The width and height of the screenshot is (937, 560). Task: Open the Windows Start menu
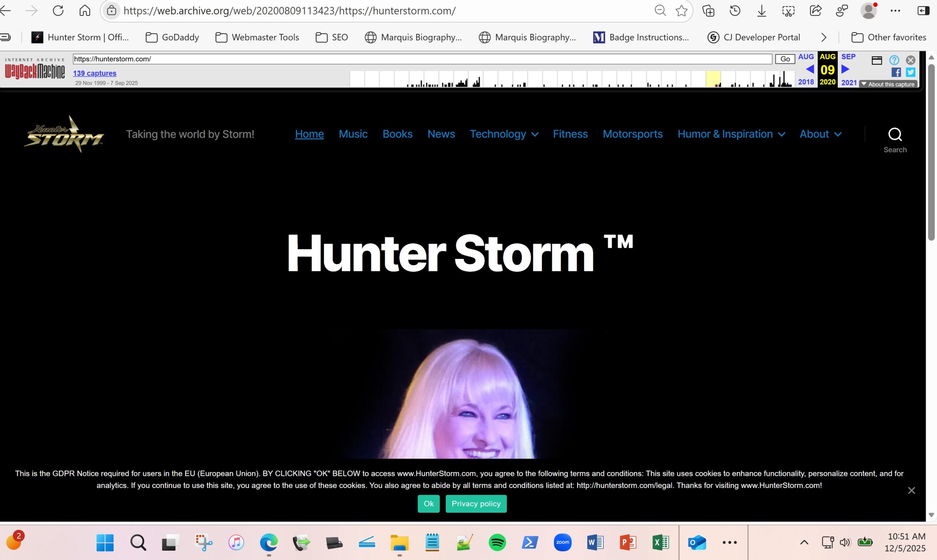point(105,543)
